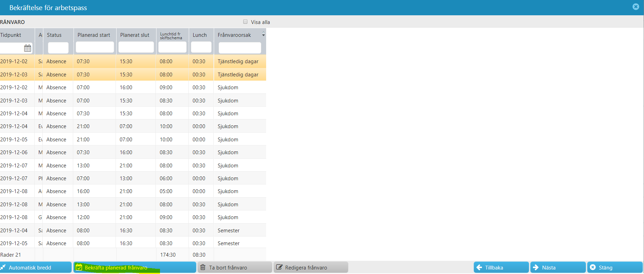Screen dimensions: 644x274
Task: Click the Rader 21 footer count
Action: coord(10,255)
